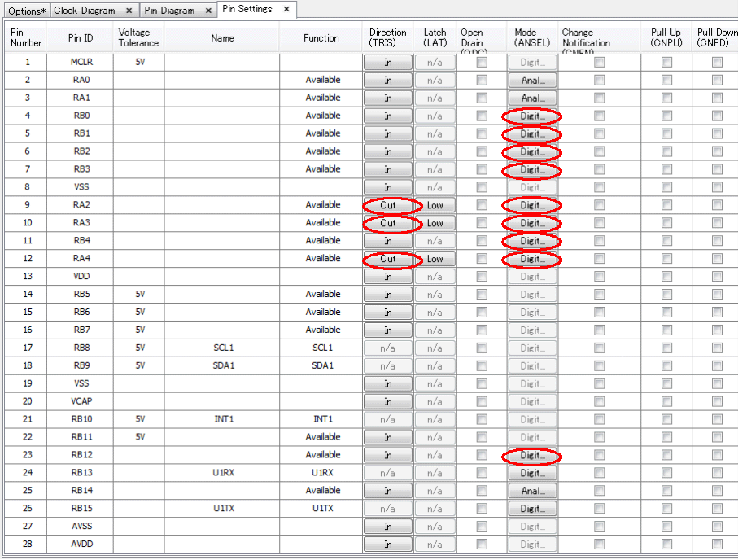Close the Clock Diagram tab

tap(129, 11)
